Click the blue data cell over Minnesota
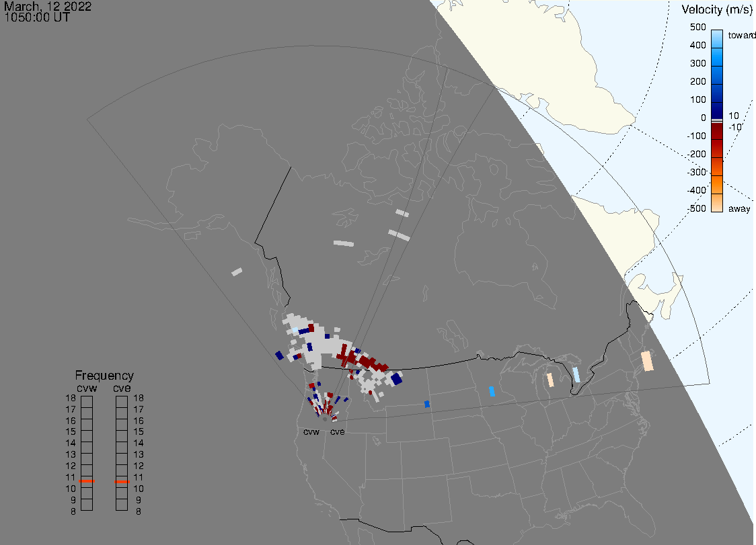The image size is (756, 545). point(492,391)
